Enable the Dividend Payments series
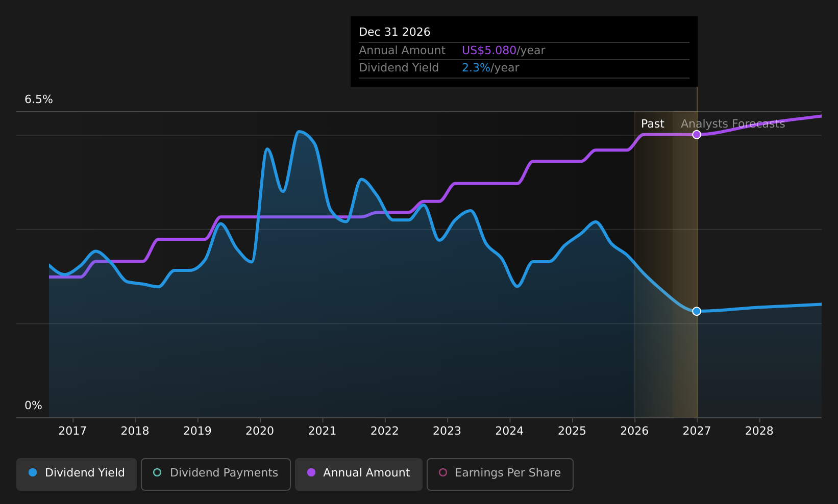838x504 pixels. point(216,474)
